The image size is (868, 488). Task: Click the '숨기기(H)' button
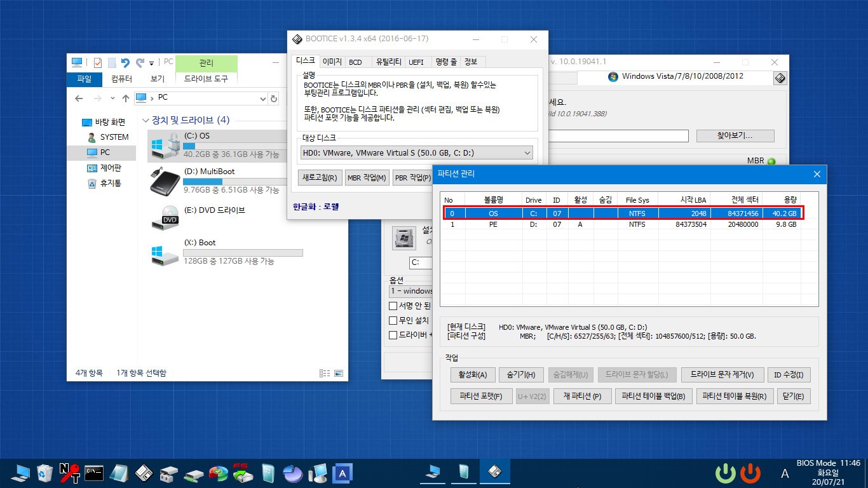[x=521, y=375]
